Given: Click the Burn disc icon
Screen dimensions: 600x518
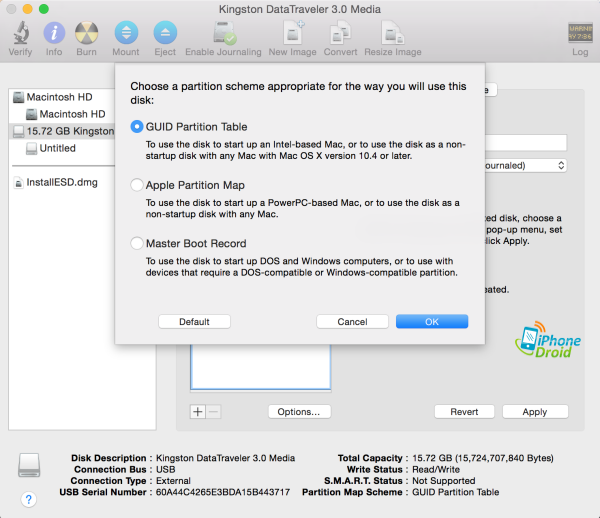Looking at the screenshot, I should [86, 33].
